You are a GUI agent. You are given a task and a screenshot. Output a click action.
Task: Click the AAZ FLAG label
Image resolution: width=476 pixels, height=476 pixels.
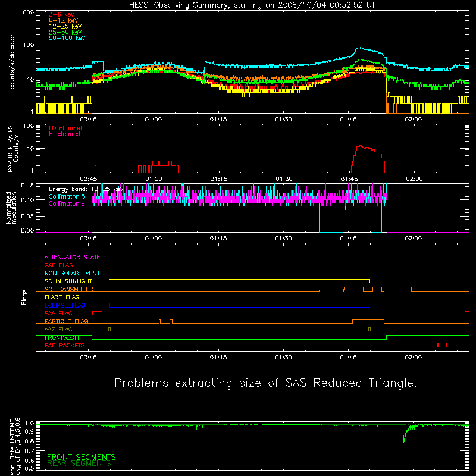coord(58,329)
